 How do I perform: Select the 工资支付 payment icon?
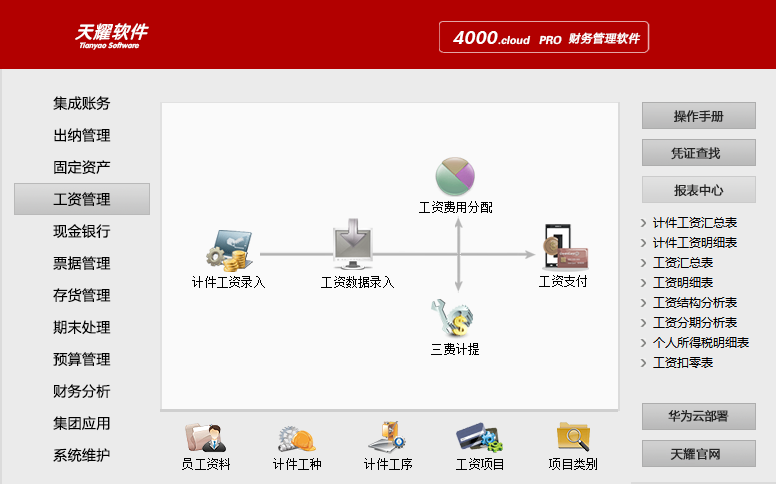pyautogui.click(x=563, y=246)
